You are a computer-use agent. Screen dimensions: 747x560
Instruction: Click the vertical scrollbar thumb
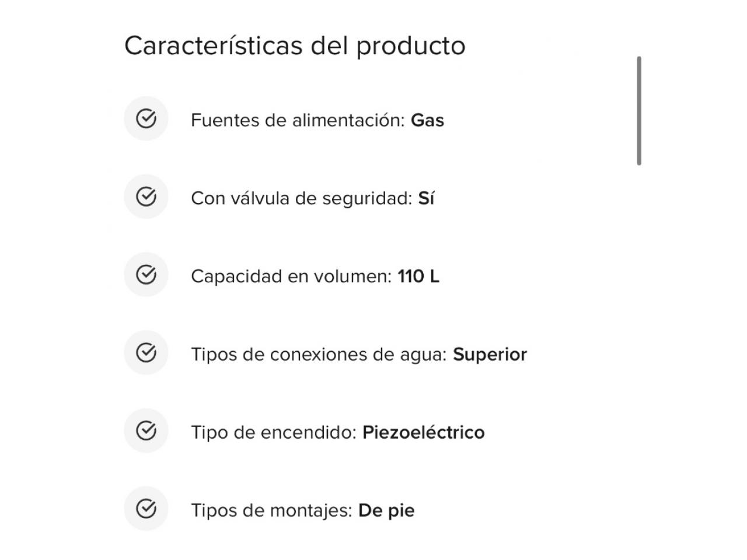(x=639, y=111)
